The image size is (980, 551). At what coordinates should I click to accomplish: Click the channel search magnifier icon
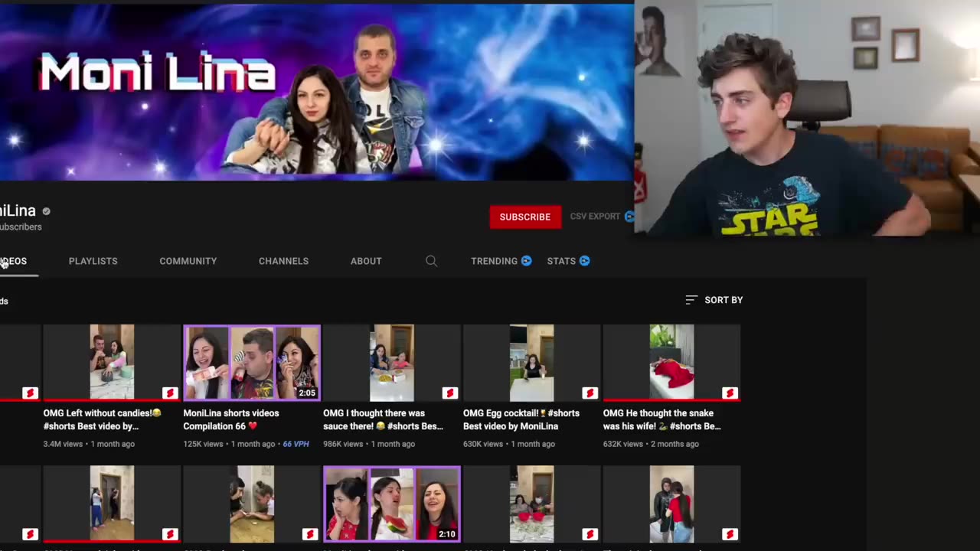click(432, 261)
